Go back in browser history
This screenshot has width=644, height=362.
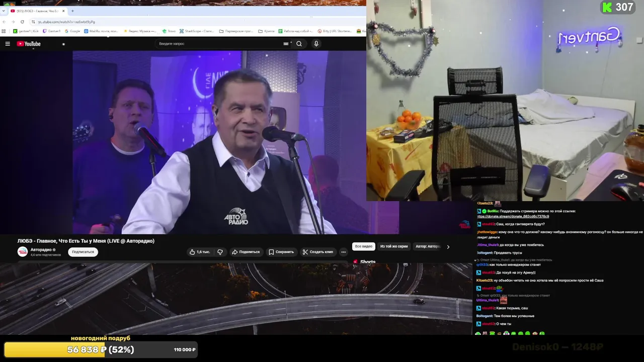(5, 22)
